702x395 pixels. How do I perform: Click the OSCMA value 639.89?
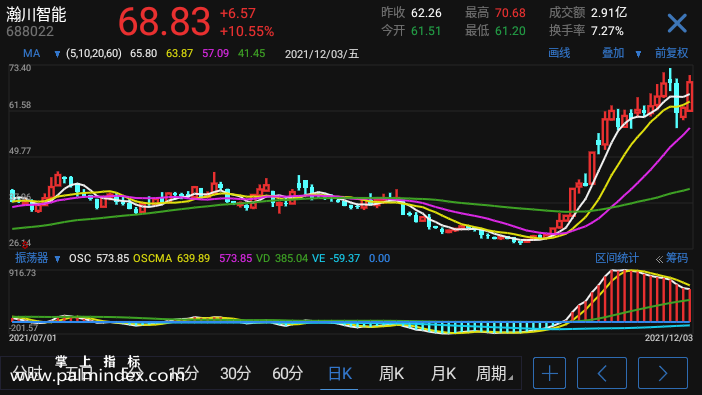coord(193,258)
